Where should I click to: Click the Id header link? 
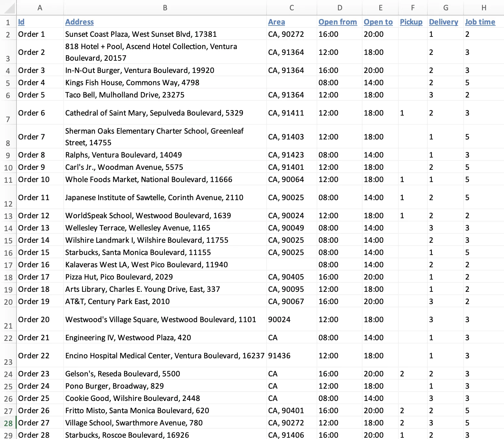(x=21, y=22)
